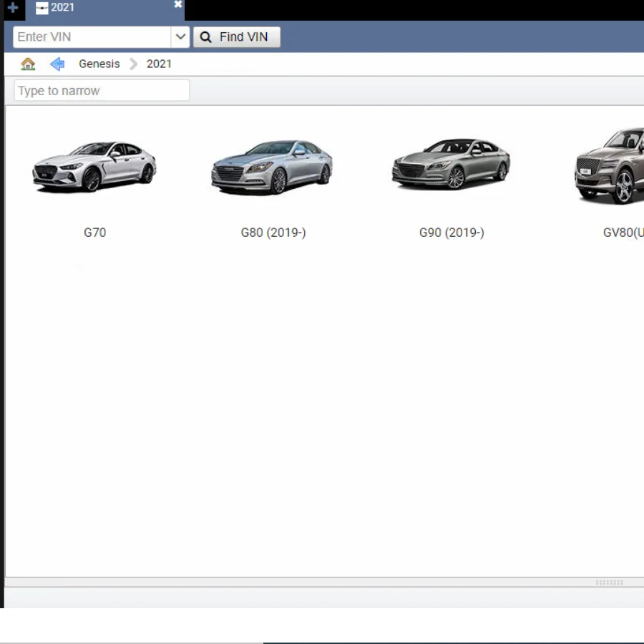Click the G70 model name label
644x644 pixels.
(x=94, y=233)
